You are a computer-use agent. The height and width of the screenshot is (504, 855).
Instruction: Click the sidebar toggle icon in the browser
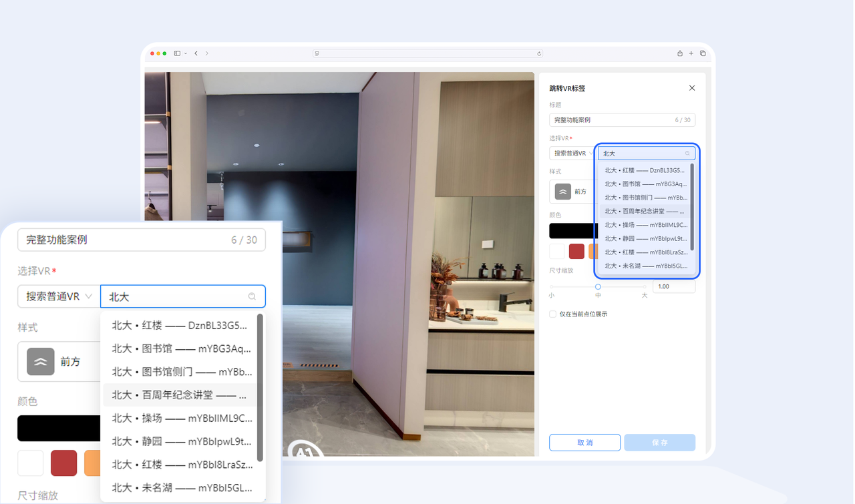tap(176, 53)
